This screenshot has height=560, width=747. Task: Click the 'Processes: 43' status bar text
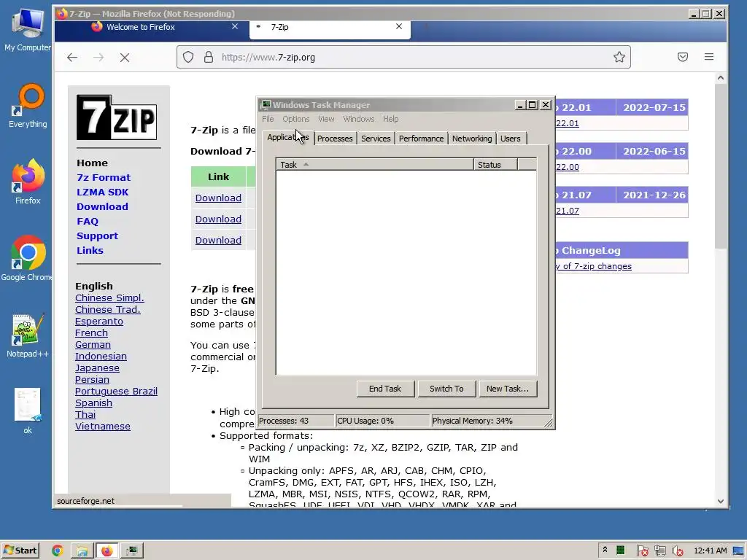284,421
